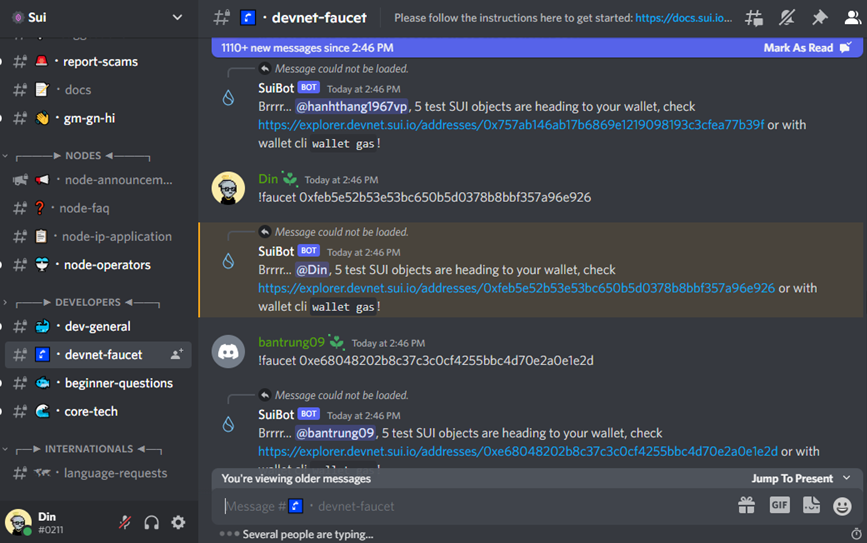Click plant badge beside bantrung09

coord(337,342)
